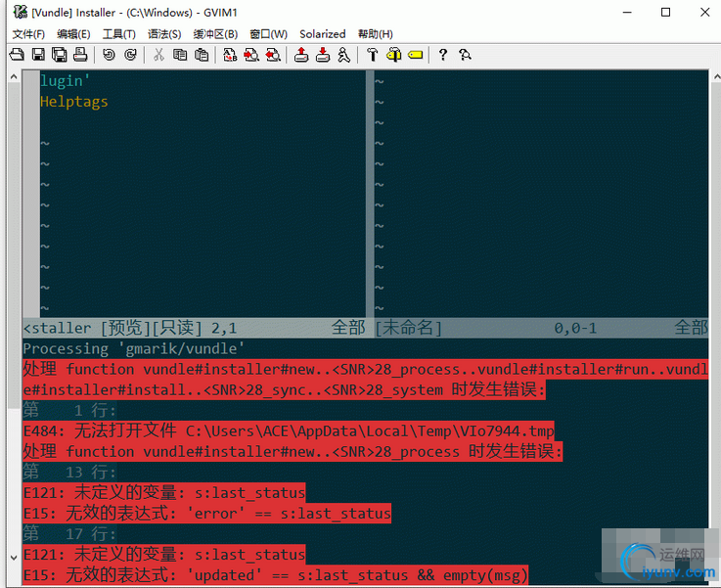Click the E484 error message line
The width and height of the screenshot is (721, 588).
pyautogui.click(x=289, y=430)
